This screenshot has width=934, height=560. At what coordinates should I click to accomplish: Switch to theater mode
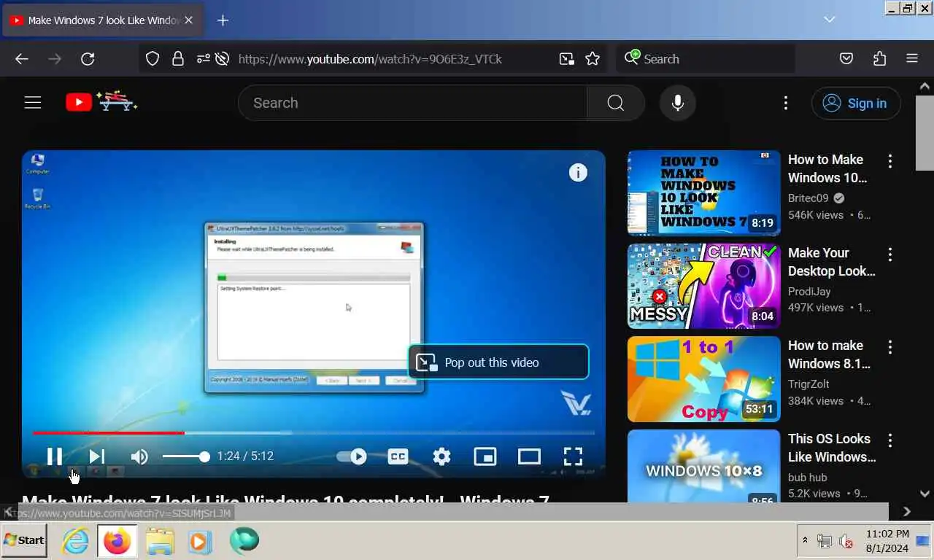pos(529,456)
